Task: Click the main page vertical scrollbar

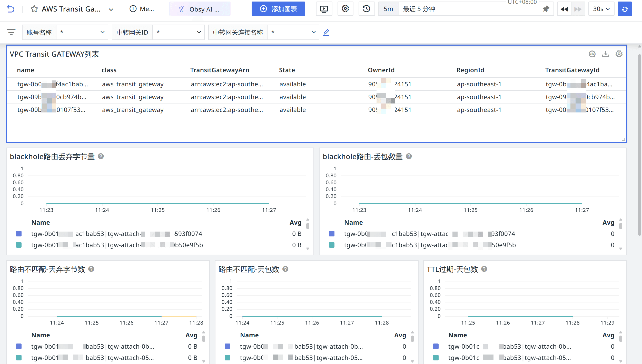Action: 639,145
